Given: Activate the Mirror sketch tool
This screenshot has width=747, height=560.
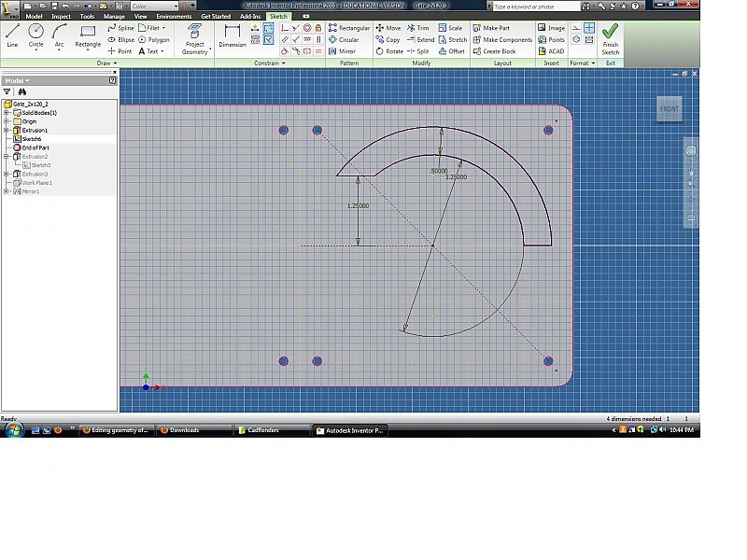Looking at the screenshot, I should (342, 51).
